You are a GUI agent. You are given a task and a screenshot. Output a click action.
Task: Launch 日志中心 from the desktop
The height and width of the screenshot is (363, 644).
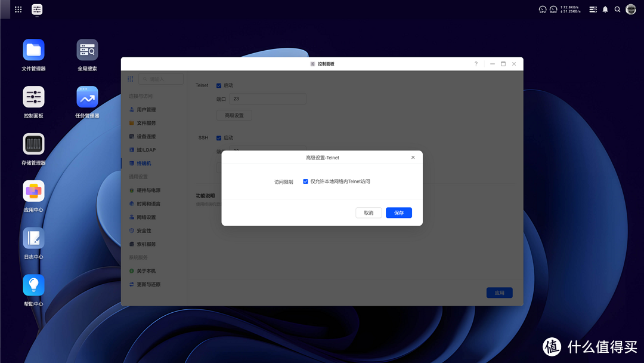(33, 239)
